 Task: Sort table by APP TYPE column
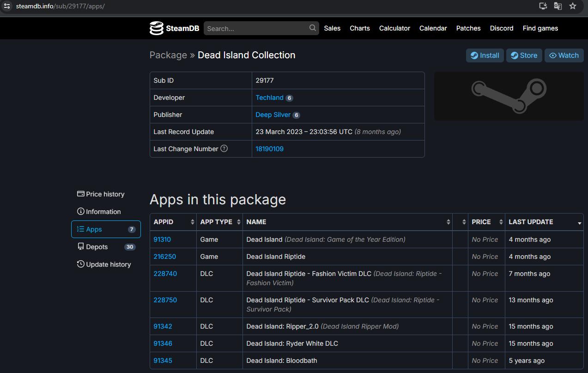click(x=219, y=222)
